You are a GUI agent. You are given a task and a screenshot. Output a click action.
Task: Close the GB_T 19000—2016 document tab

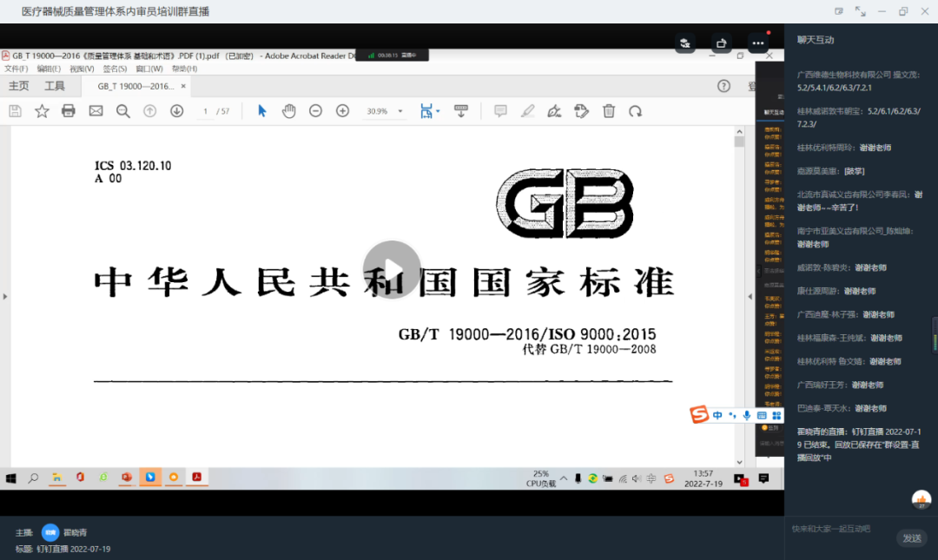pyautogui.click(x=183, y=86)
